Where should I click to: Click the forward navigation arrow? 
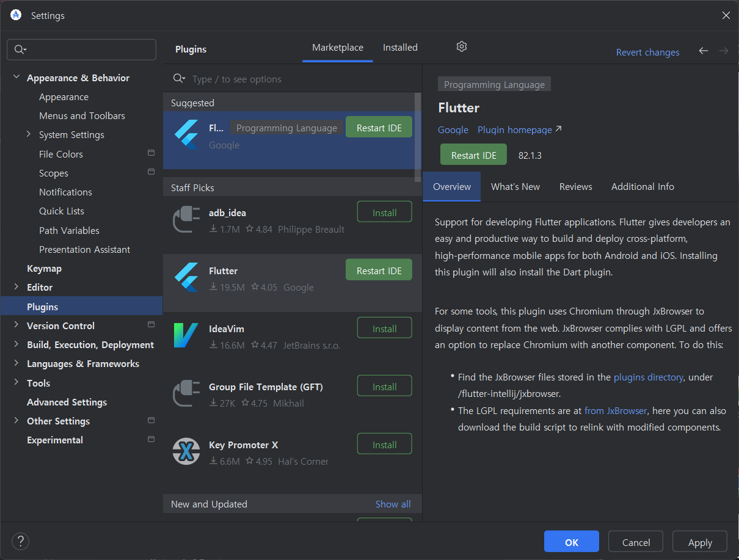pos(724,51)
